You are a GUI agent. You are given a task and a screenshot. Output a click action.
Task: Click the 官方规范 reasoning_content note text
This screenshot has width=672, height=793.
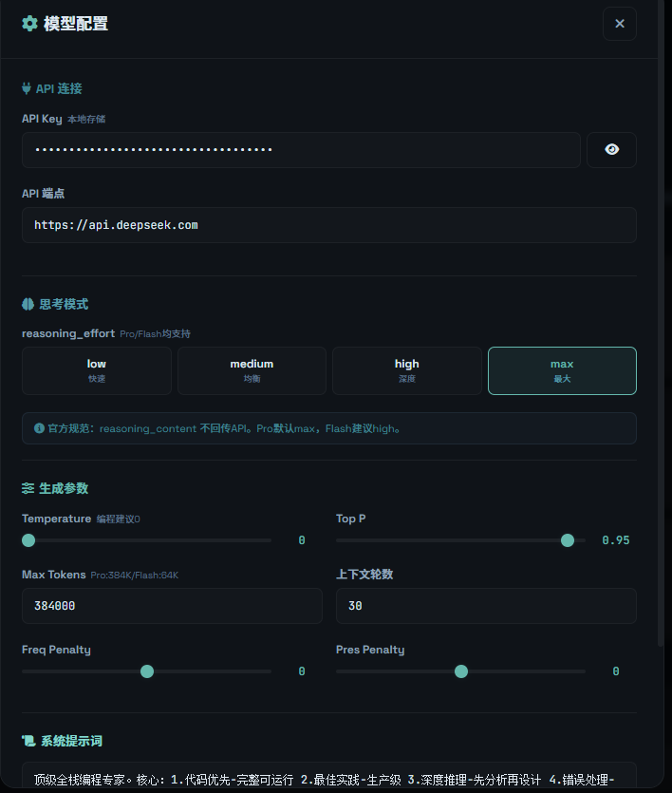[x=224, y=428]
